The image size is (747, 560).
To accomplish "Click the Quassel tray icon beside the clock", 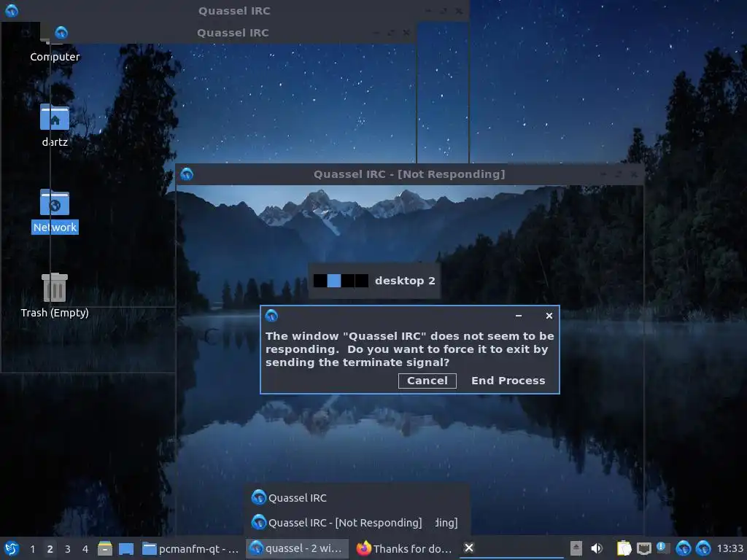I will [x=703, y=548].
